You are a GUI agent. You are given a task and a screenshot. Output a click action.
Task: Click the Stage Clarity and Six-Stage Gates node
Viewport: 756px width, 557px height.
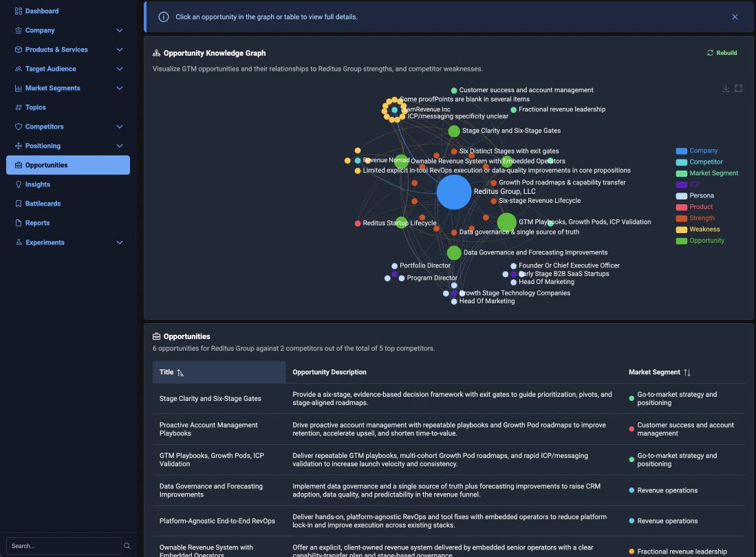click(454, 131)
